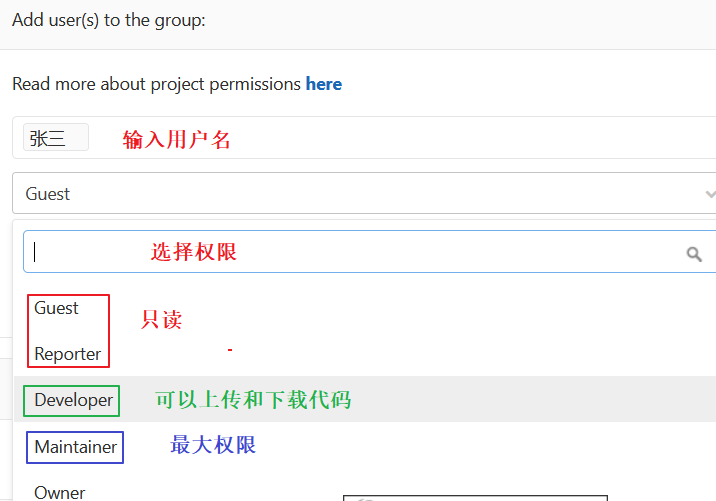Image resolution: width=716 pixels, height=501 pixels.
Task: Click the role dropdown chevron arrow
Action: tap(709, 194)
